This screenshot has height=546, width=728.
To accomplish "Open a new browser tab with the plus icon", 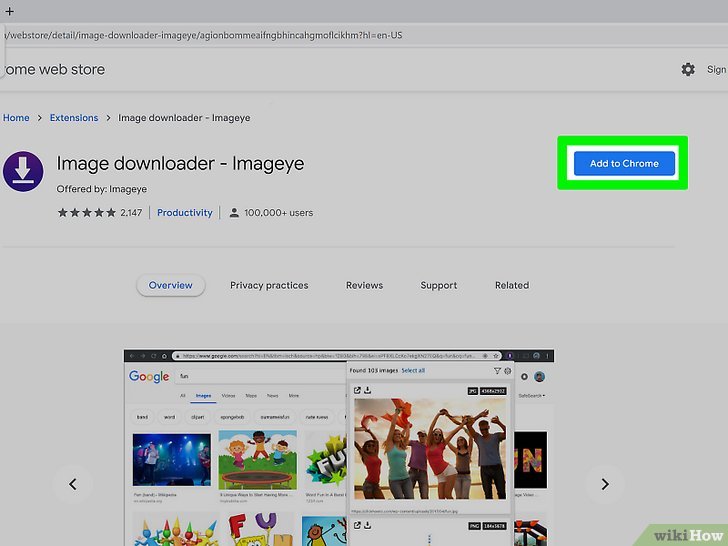I will point(9,11).
